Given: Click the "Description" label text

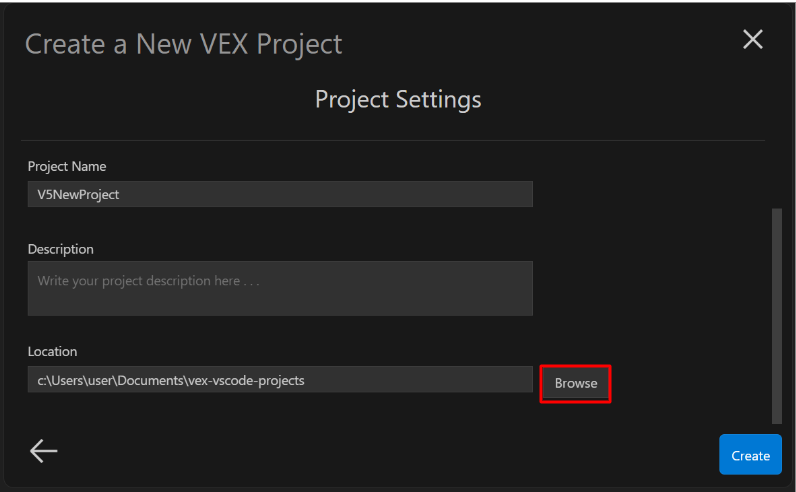Looking at the screenshot, I should pyautogui.click(x=61, y=249).
